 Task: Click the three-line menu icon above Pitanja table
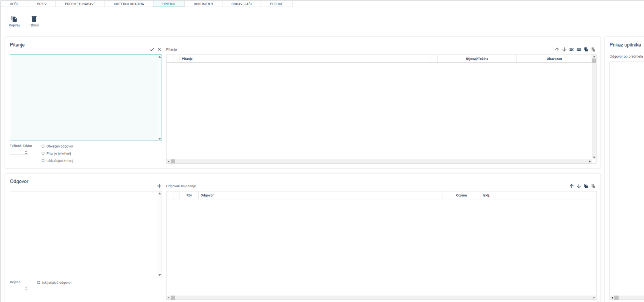pyautogui.click(x=579, y=49)
